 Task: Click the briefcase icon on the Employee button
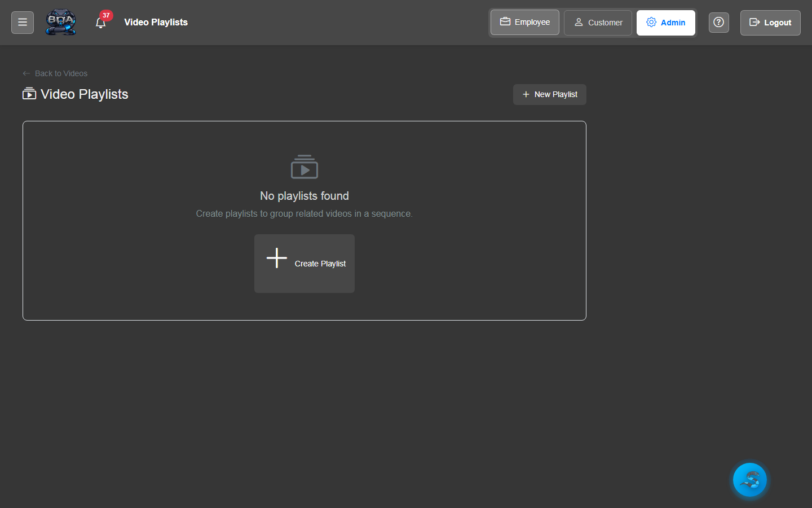point(506,22)
